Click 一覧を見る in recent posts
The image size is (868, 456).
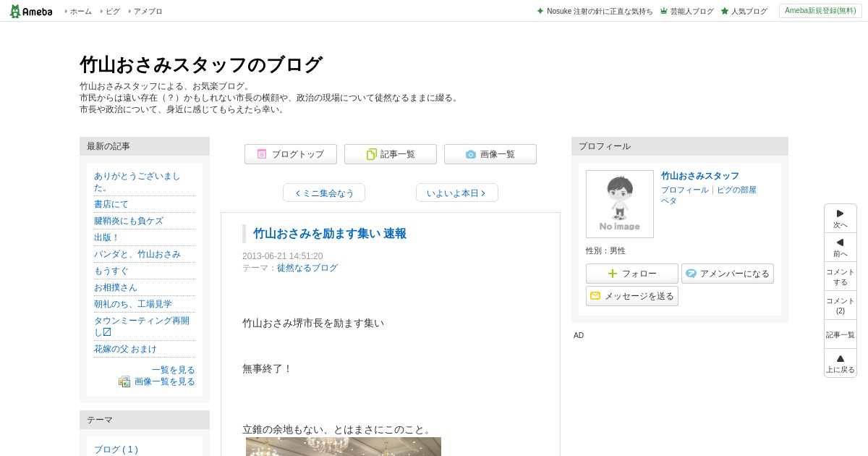pyautogui.click(x=174, y=370)
